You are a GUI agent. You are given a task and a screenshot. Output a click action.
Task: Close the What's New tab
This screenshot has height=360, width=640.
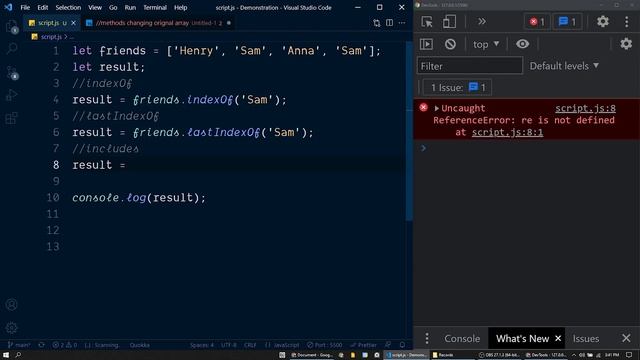click(558, 338)
